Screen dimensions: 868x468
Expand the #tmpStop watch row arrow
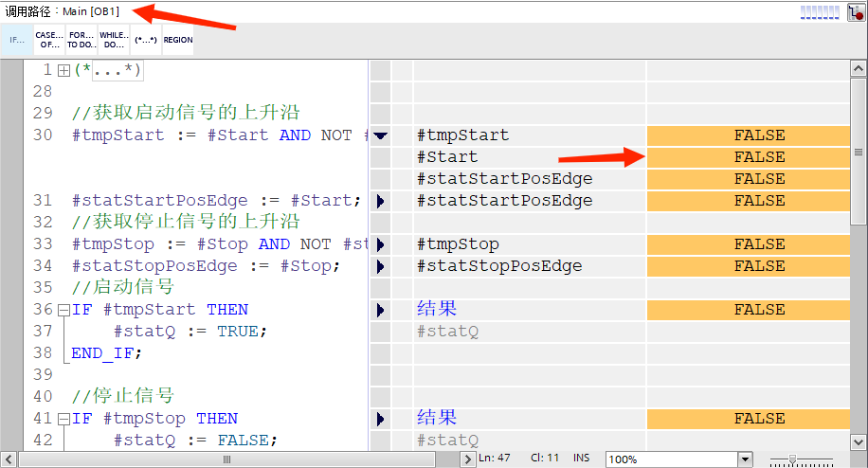tap(381, 244)
